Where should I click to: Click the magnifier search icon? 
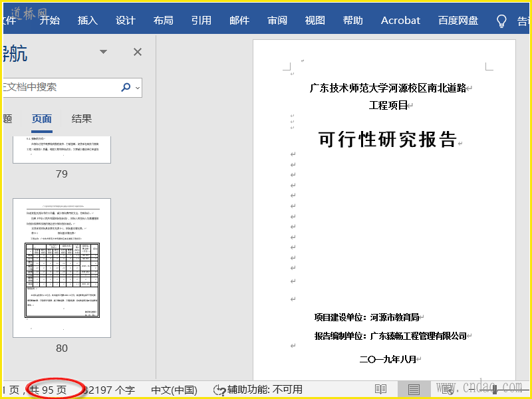[x=126, y=87]
